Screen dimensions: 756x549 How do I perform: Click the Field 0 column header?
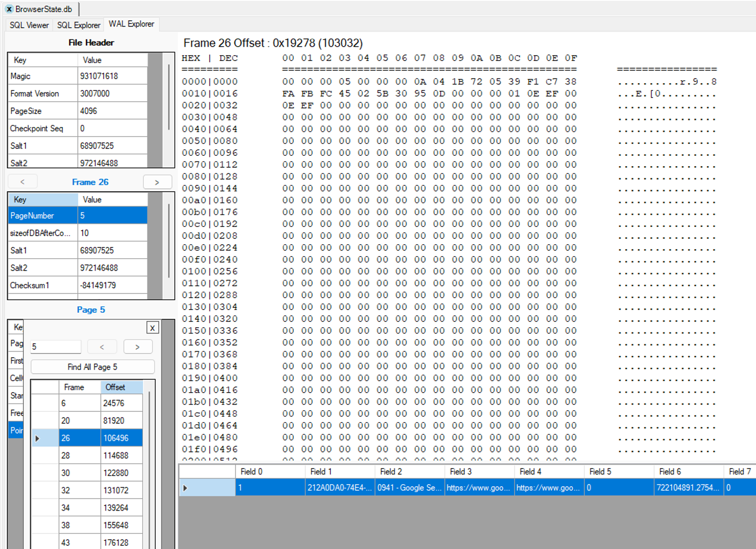pyautogui.click(x=270, y=472)
